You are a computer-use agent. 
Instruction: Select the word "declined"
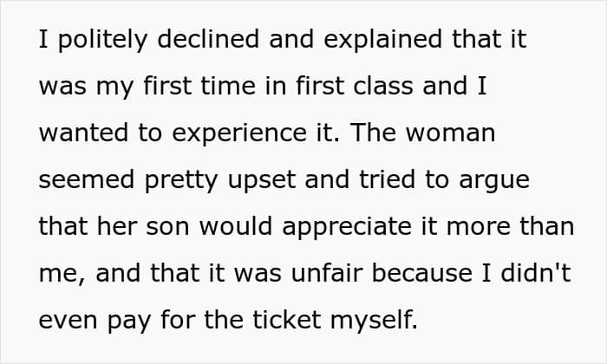208,39
